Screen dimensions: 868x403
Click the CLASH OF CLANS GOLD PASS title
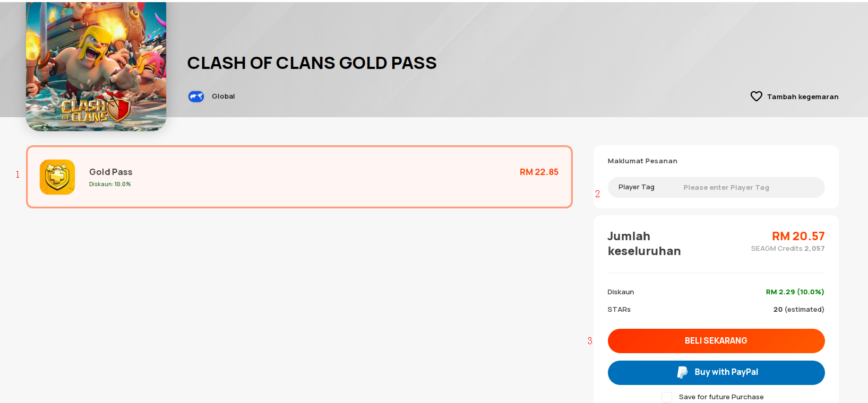point(312,63)
